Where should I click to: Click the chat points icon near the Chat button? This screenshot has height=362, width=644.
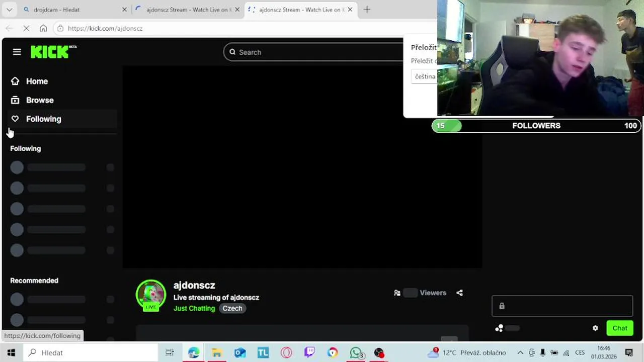[x=499, y=328]
